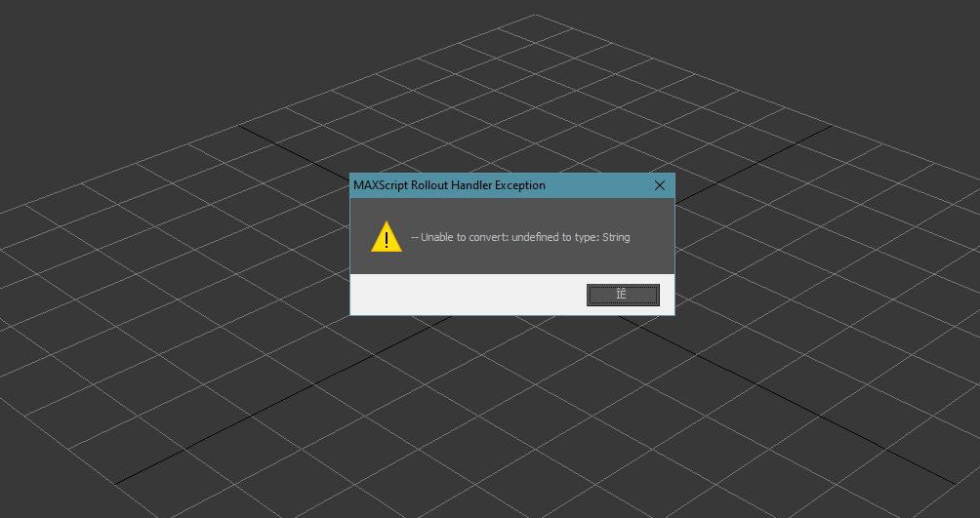Click the white footer area left of button
This screenshot has width=980, height=518.
[x=459, y=295]
